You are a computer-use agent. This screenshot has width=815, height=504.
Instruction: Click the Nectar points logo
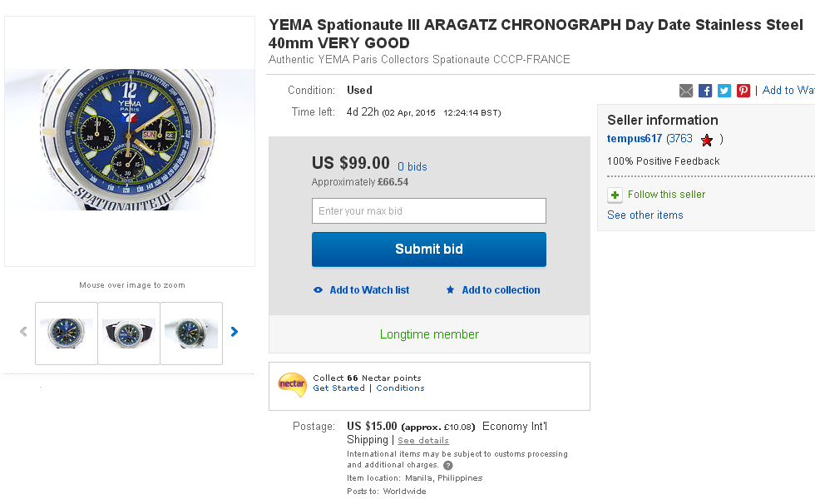(292, 383)
